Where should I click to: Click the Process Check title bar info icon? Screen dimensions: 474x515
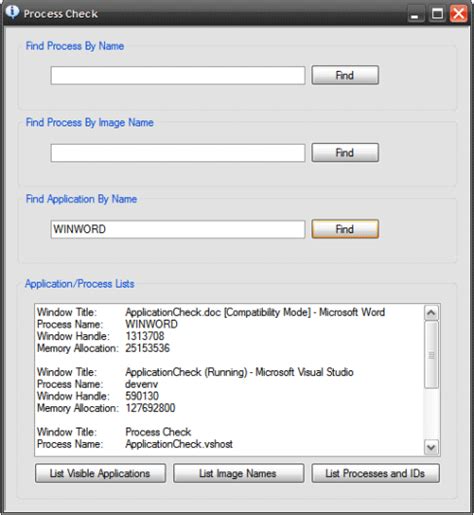13,12
